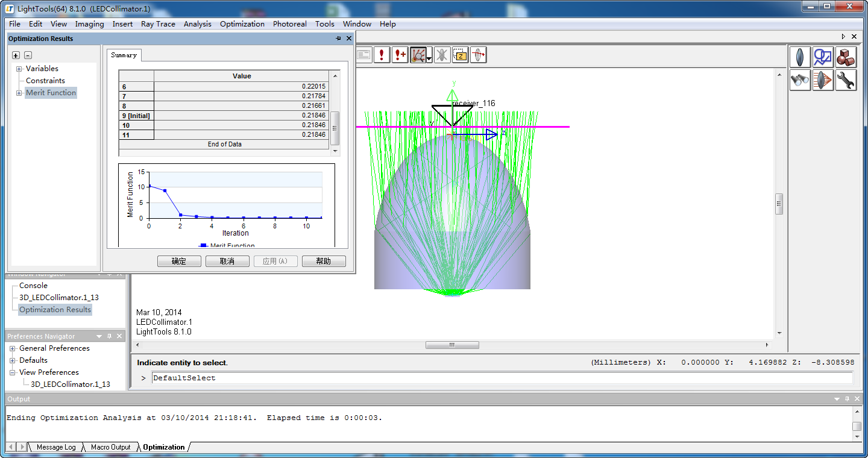Click the receiver_116 label in 3D view

(x=474, y=104)
